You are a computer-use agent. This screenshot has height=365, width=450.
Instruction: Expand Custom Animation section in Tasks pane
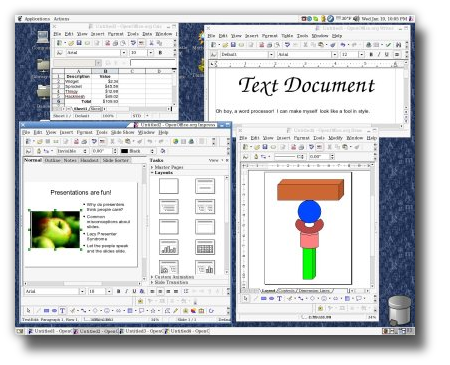[x=172, y=277]
